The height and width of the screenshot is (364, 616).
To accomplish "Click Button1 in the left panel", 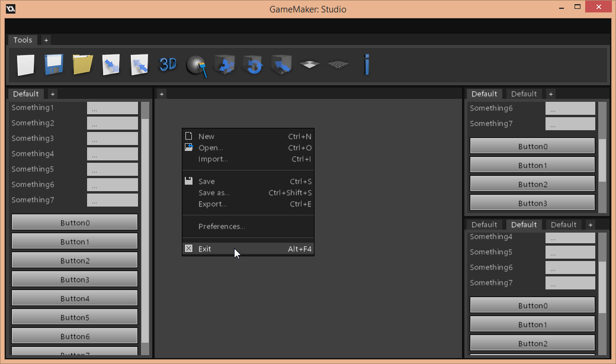I will (x=75, y=241).
